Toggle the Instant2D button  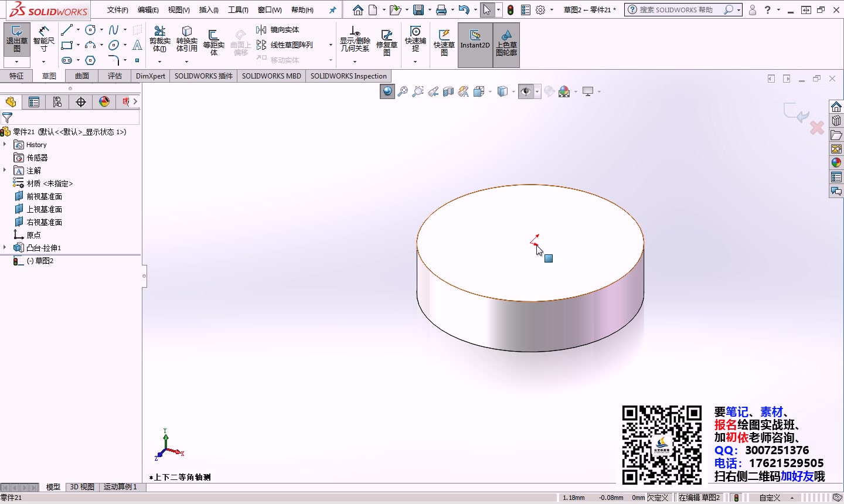pos(475,45)
